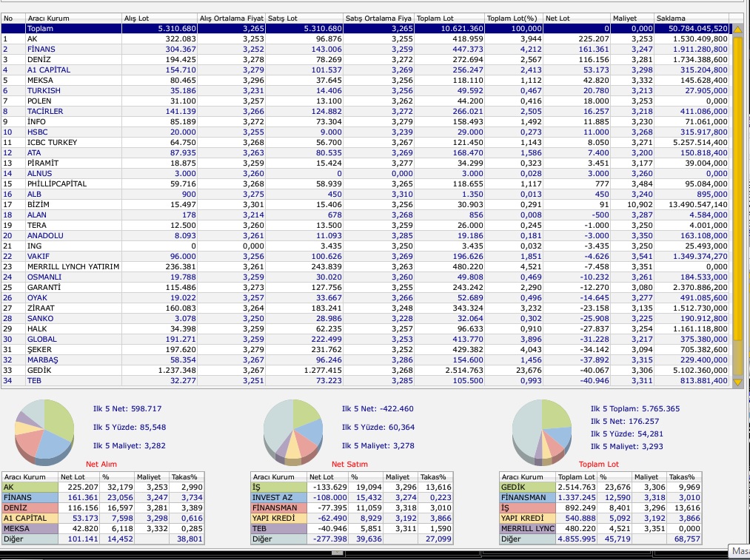Viewport: 750px width, 560px height.
Task: Click the 'İlk 5 Yüzde: 60,364' label
Action: point(378,428)
